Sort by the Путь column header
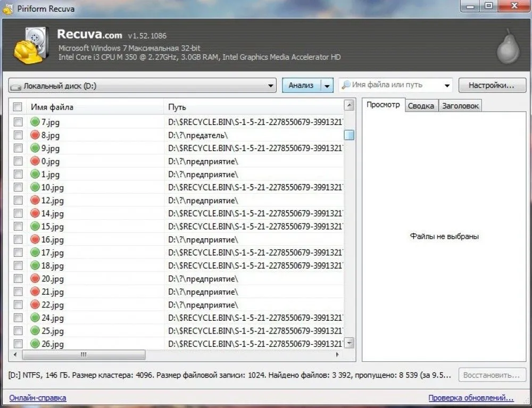This screenshot has width=532, height=408. (254, 107)
